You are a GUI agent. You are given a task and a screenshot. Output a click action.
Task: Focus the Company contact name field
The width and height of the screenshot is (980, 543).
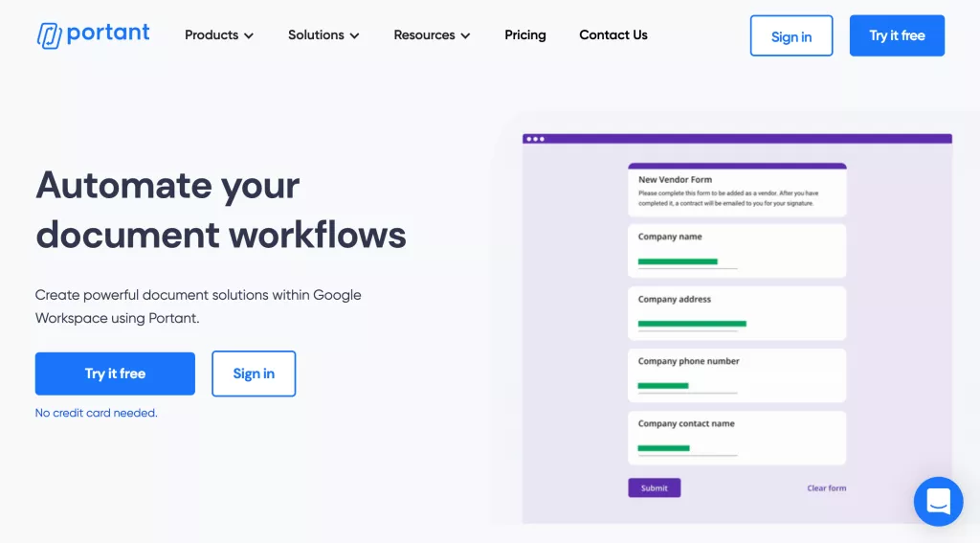point(687,448)
